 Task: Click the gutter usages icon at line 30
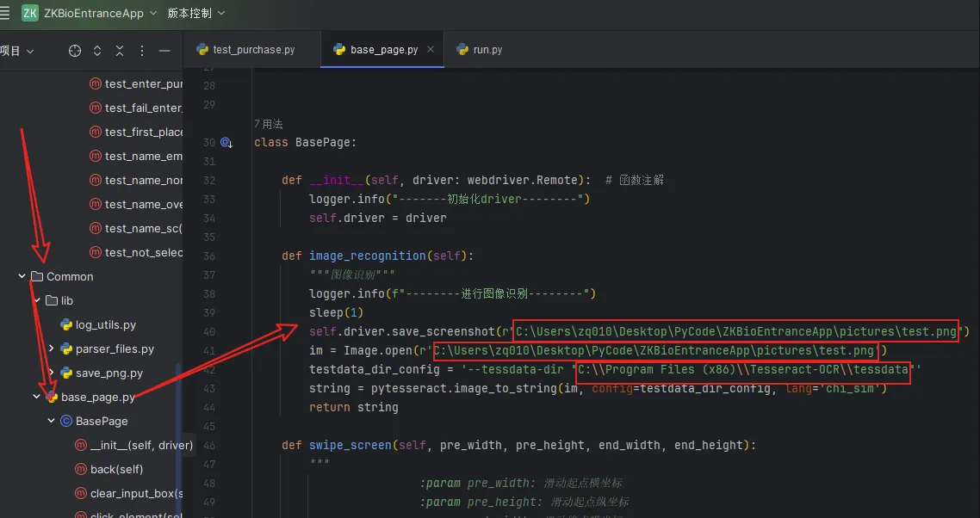[x=226, y=143]
